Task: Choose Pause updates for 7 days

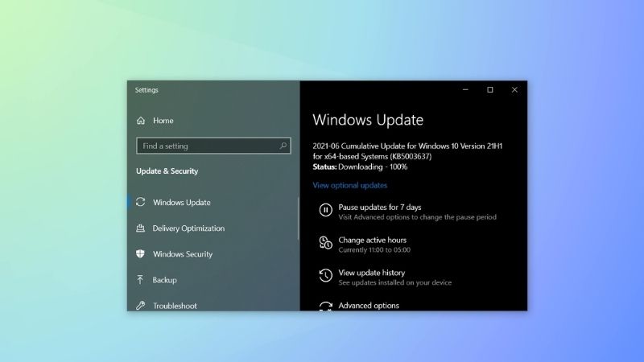Action: [x=380, y=208]
